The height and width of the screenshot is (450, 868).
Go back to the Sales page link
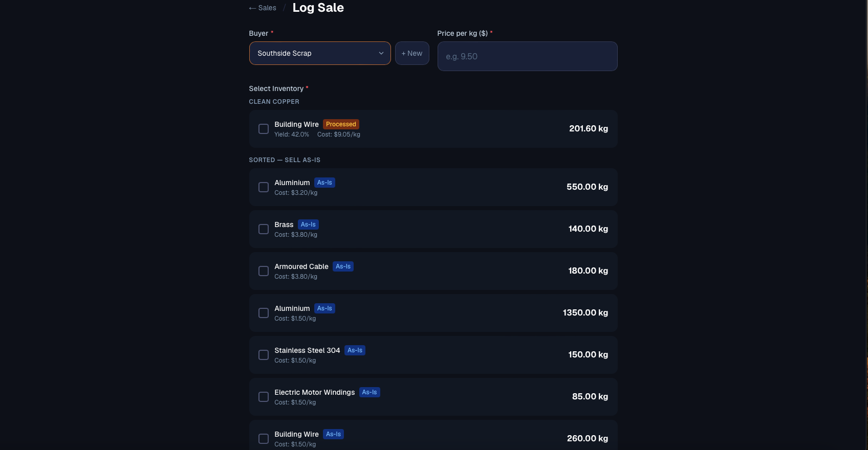click(x=263, y=8)
